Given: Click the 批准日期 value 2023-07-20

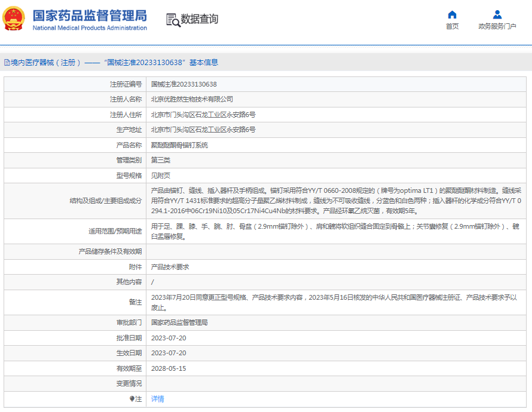Looking at the screenshot, I should (x=169, y=338).
